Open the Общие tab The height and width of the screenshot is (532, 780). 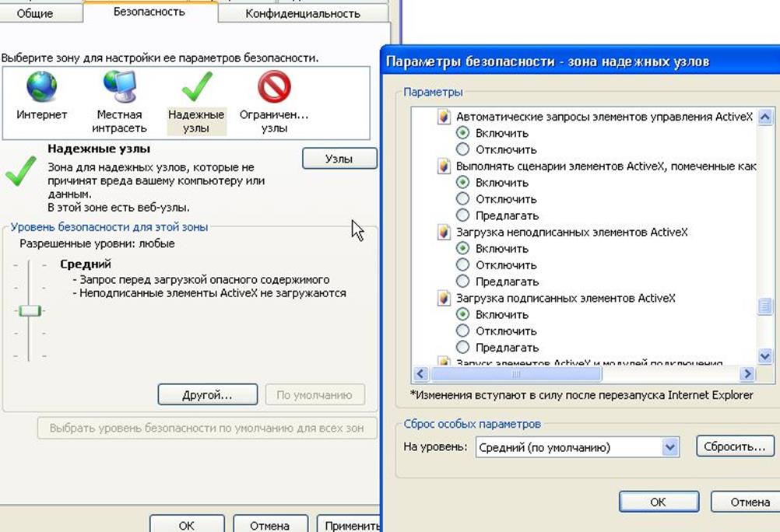(34, 13)
